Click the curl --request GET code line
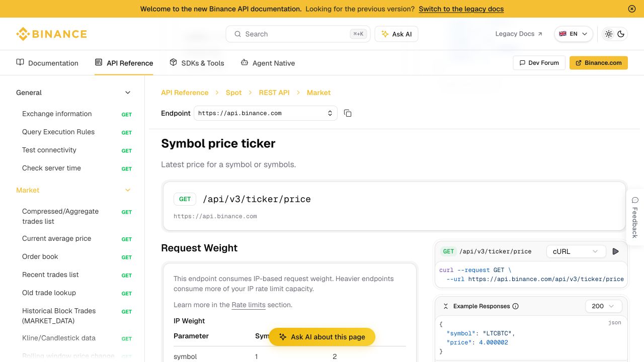644x362 pixels. 475,270
